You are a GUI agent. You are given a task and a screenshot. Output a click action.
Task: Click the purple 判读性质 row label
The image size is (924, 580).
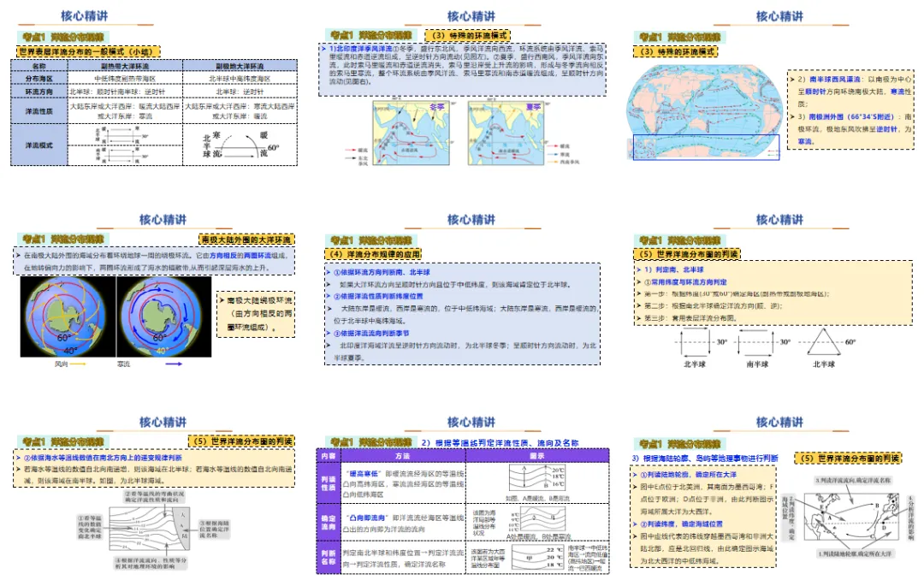point(329,482)
